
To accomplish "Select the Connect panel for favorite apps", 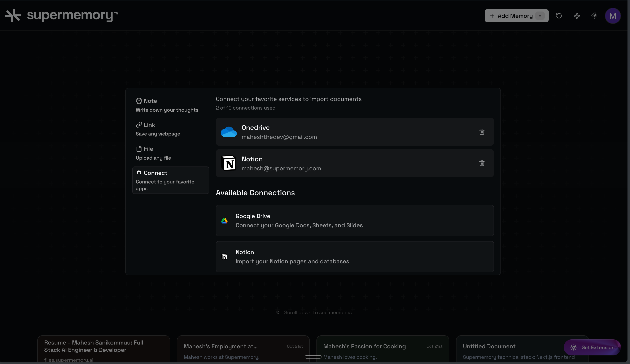I will (171, 180).
